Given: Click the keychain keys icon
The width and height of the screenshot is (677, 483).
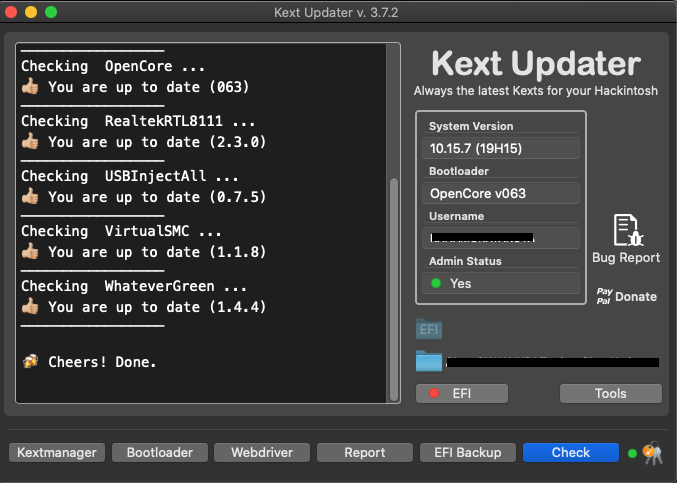Looking at the screenshot, I should click(x=652, y=453).
